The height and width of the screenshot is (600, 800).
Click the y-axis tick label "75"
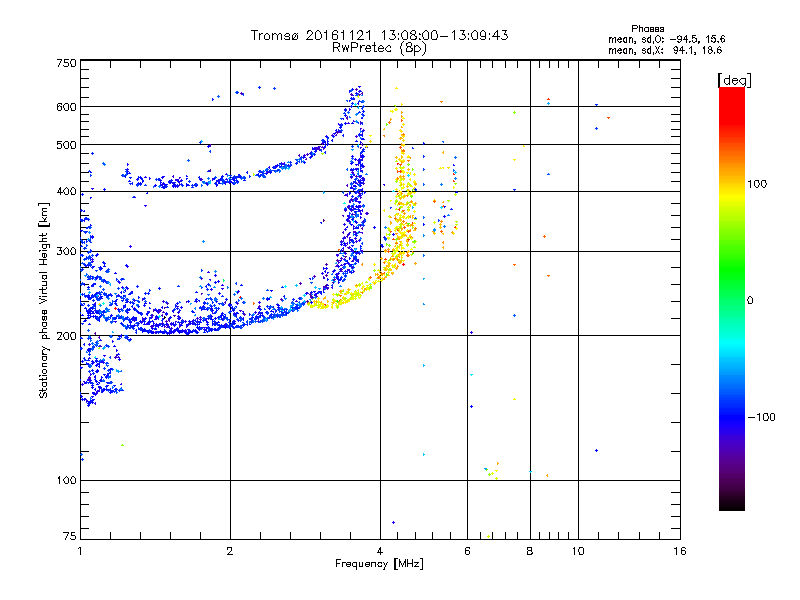[69, 536]
